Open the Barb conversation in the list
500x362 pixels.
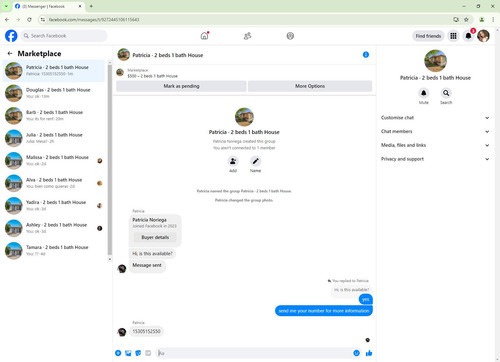(54, 115)
